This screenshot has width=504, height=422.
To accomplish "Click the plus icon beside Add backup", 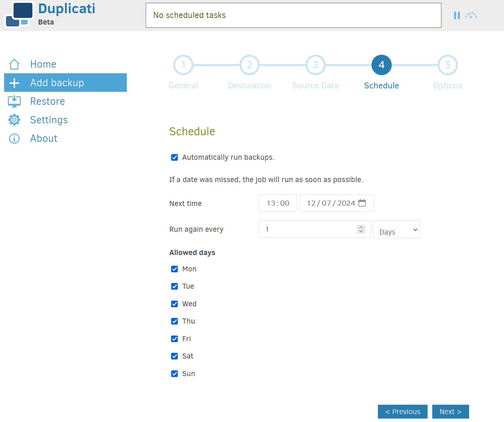I will 14,83.
